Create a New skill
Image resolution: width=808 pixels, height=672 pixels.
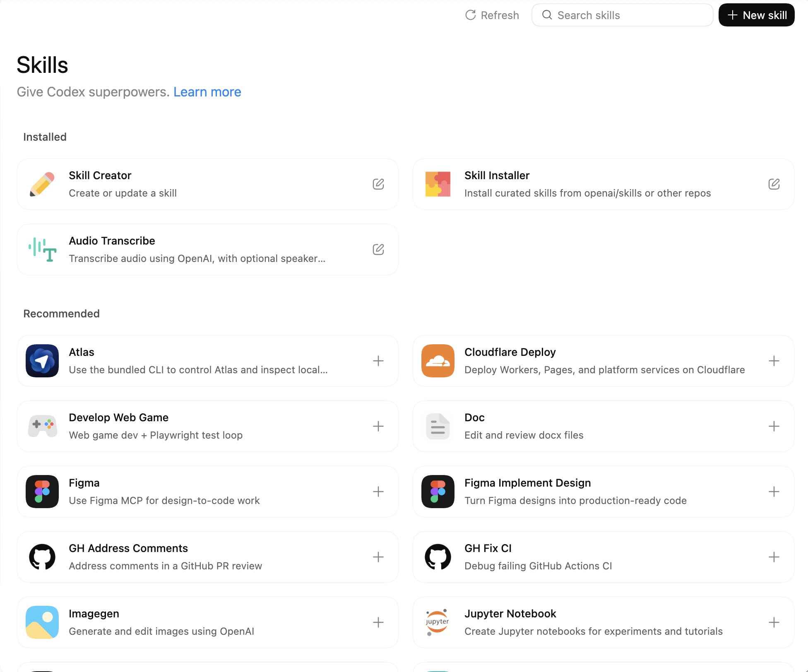click(756, 15)
